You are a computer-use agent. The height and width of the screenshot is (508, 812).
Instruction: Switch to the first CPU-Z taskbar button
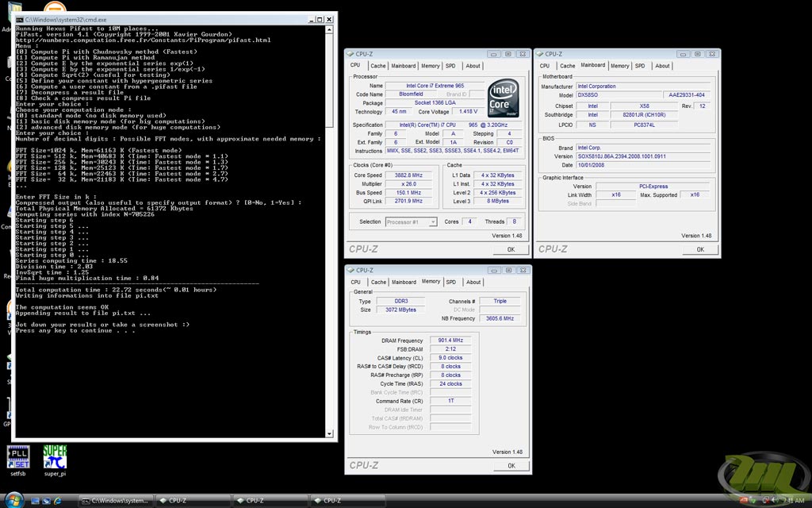click(x=193, y=501)
